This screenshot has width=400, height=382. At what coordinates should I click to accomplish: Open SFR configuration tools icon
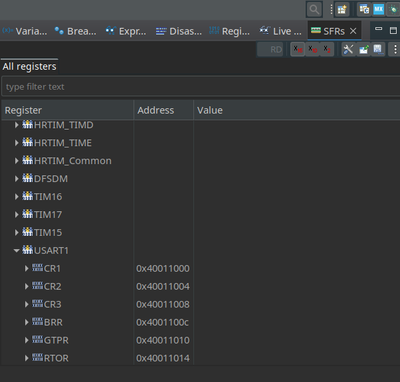tap(348, 50)
